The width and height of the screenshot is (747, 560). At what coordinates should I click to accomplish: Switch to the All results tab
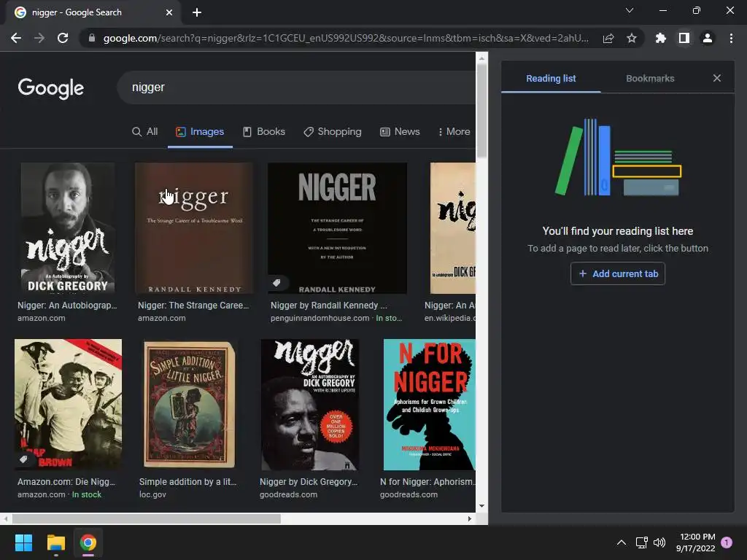(145, 132)
